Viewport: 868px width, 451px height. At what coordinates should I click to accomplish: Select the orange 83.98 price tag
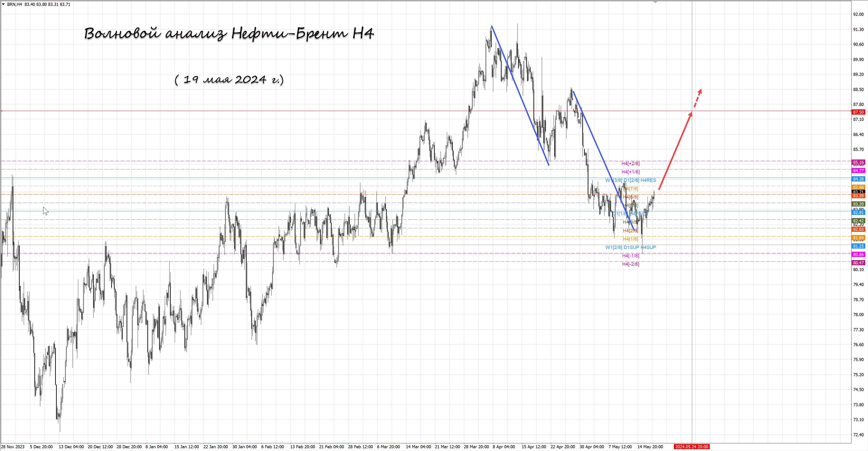pos(858,187)
